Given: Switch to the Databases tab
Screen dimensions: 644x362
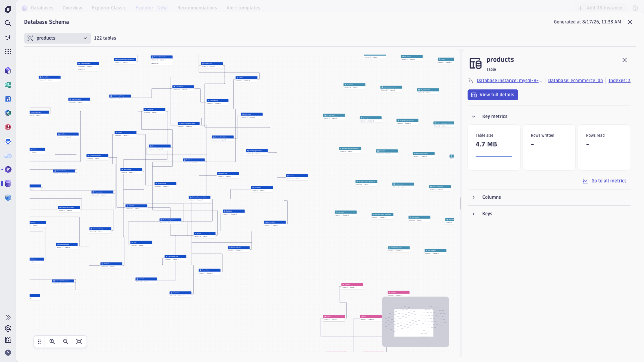Looking at the screenshot, I should click(42, 8).
